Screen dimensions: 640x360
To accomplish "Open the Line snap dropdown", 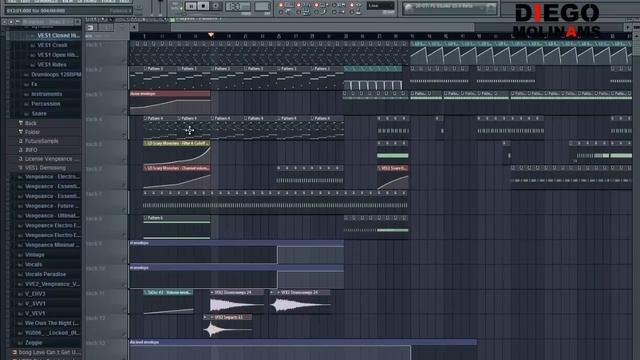I will click(380, 6).
